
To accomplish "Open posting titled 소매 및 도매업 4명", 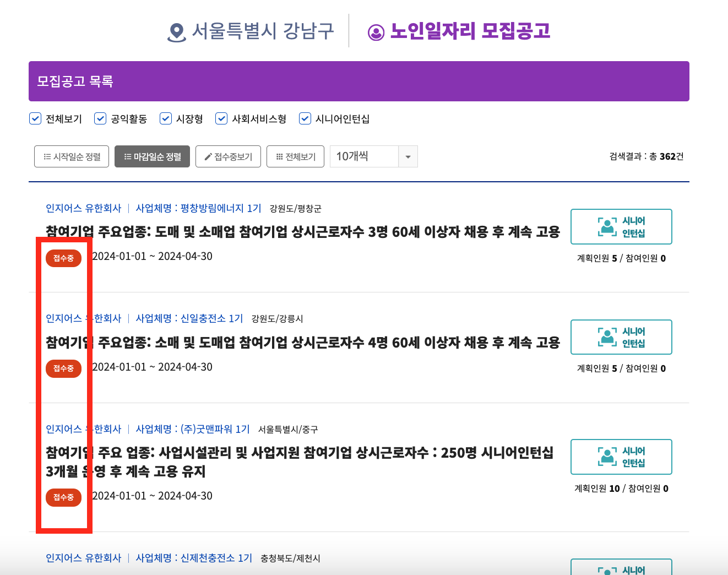I will click(x=303, y=343).
